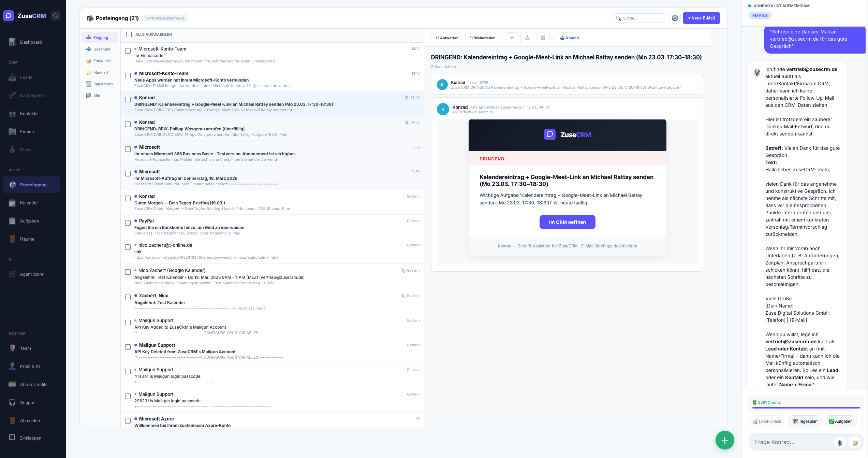868x458 pixels.
Task: Open the Mailgun 414374 login passcode email
Action: click(x=272, y=376)
